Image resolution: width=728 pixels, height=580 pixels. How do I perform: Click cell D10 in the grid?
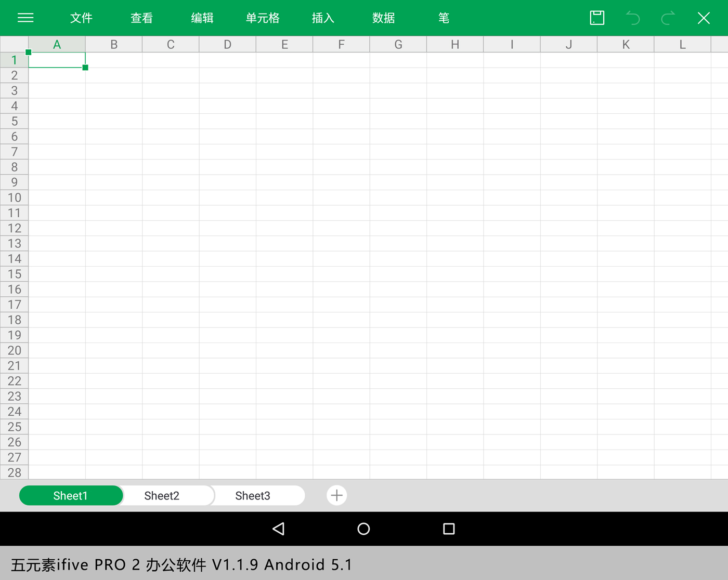point(227,197)
